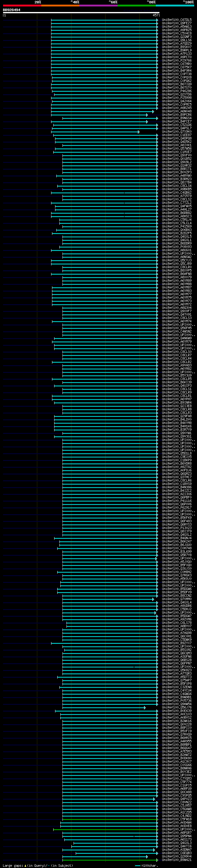Open hit UniRef100_P29766
The image size is (197, 868).
click(x=176, y=61)
